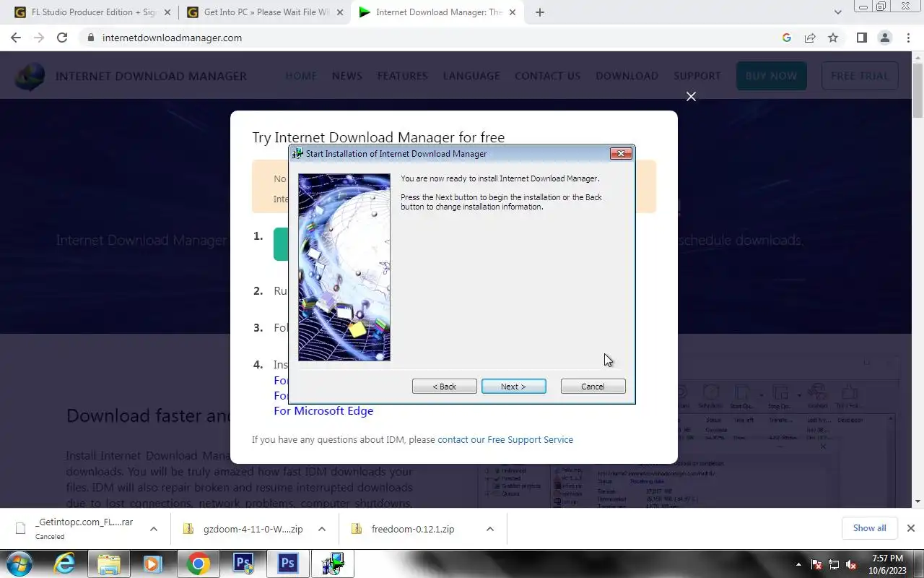
Task: Toggle the Chrome side panel
Action: 861,38
